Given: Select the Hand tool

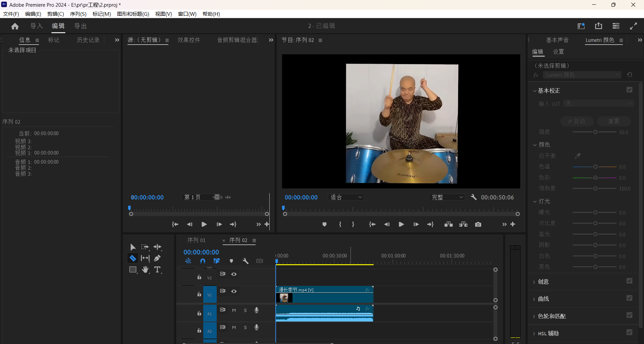Looking at the screenshot, I should tap(145, 270).
